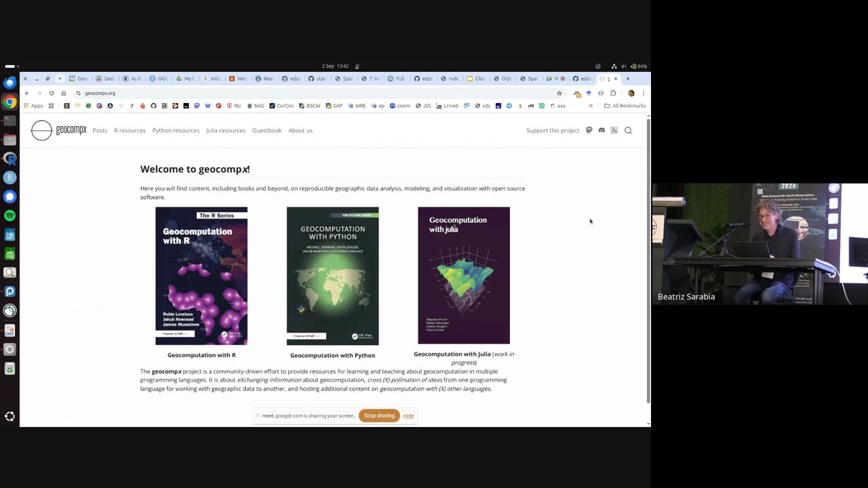
Task: Open the tab search dropdown arrow
Action: coord(60,79)
